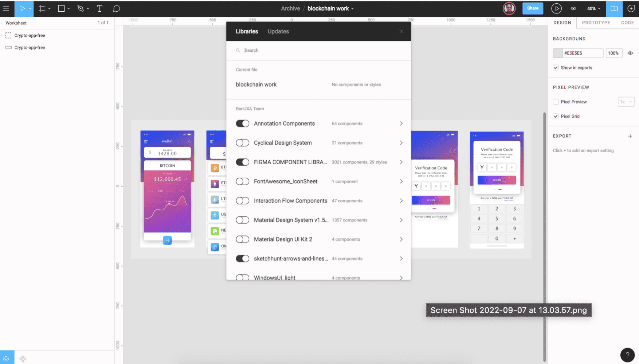Disable the Annotation Components library toggle
The width and height of the screenshot is (639, 364).
(x=242, y=123)
